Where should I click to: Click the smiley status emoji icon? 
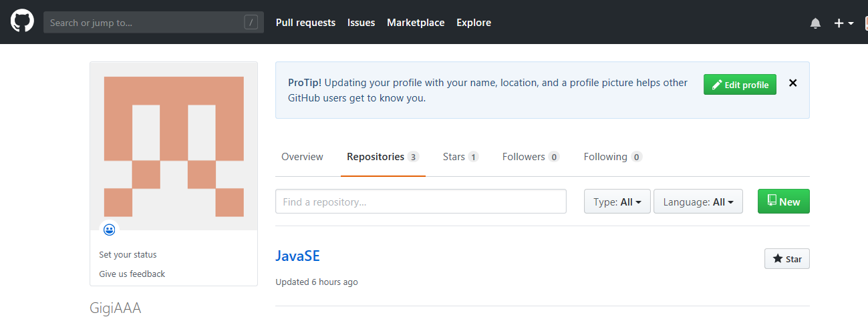[110, 230]
